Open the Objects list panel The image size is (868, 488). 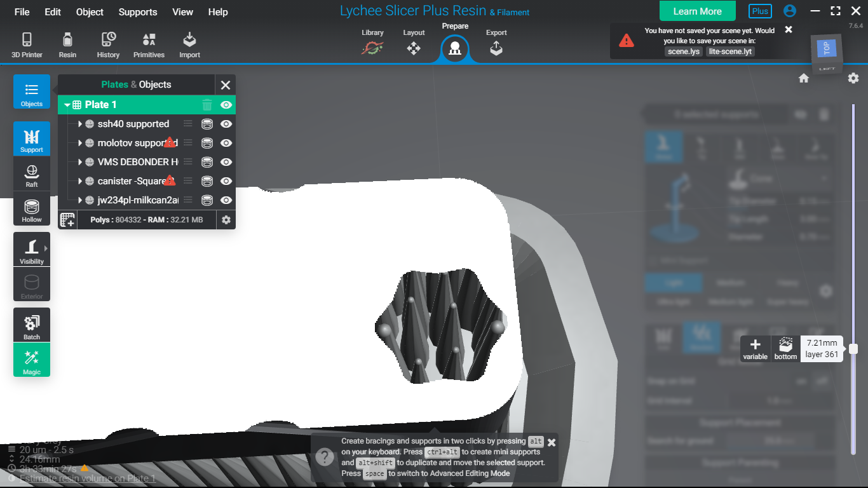tap(32, 91)
